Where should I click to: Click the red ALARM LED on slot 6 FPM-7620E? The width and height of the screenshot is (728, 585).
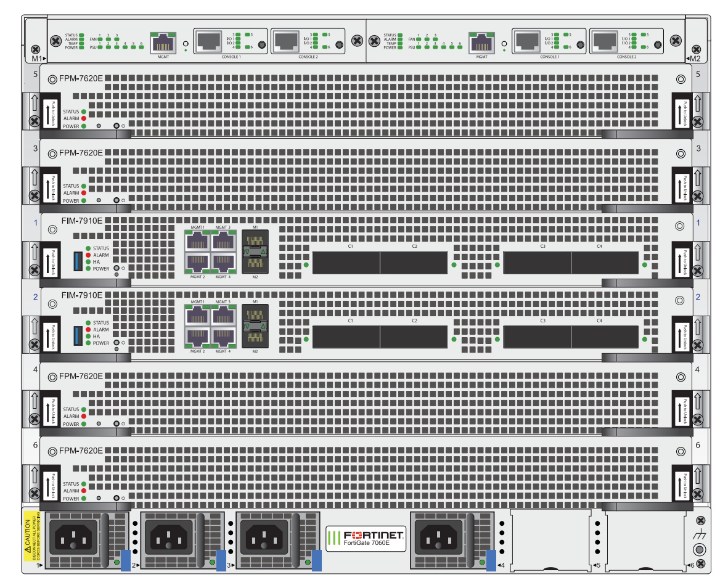[84, 490]
